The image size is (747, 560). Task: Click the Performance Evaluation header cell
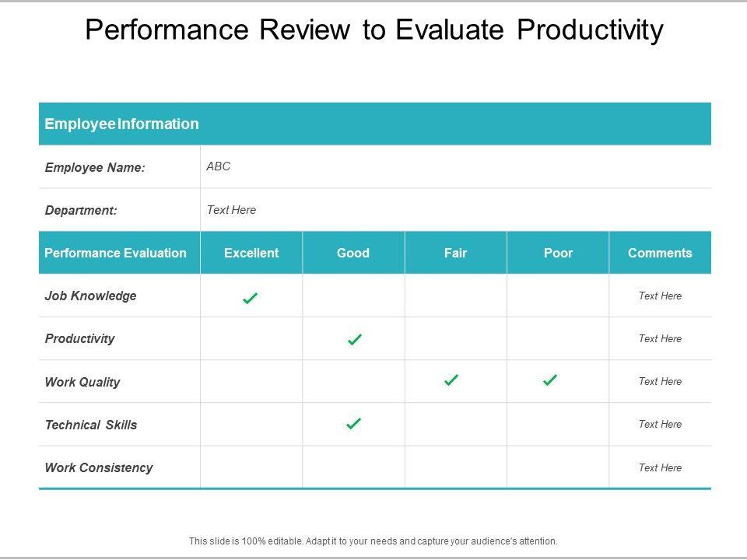click(116, 253)
